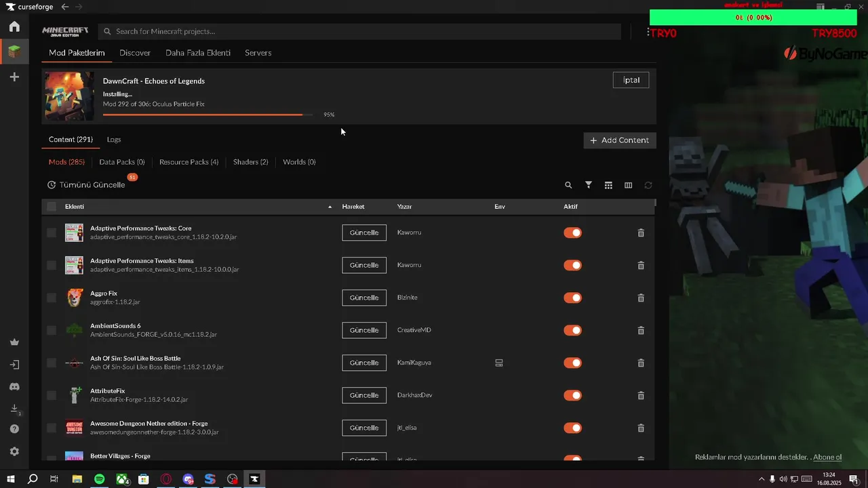Switch to the Logs tab

pos(114,140)
